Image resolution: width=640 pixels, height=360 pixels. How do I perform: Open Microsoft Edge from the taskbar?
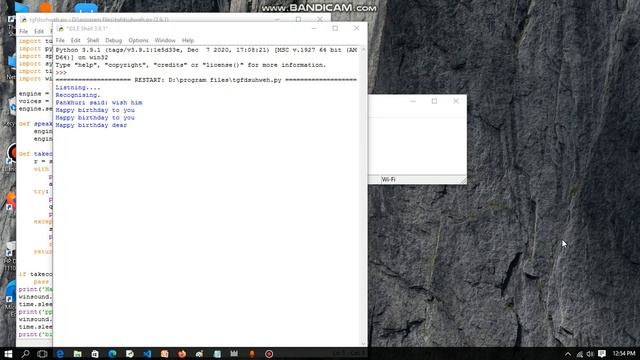[112, 353]
